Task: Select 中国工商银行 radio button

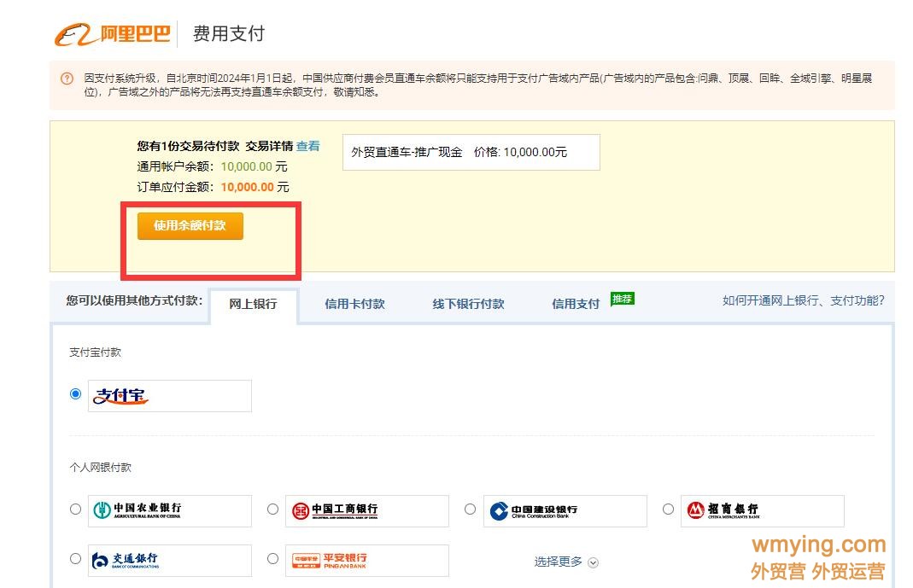Action: pyautogui.click(x=273, y=509)
